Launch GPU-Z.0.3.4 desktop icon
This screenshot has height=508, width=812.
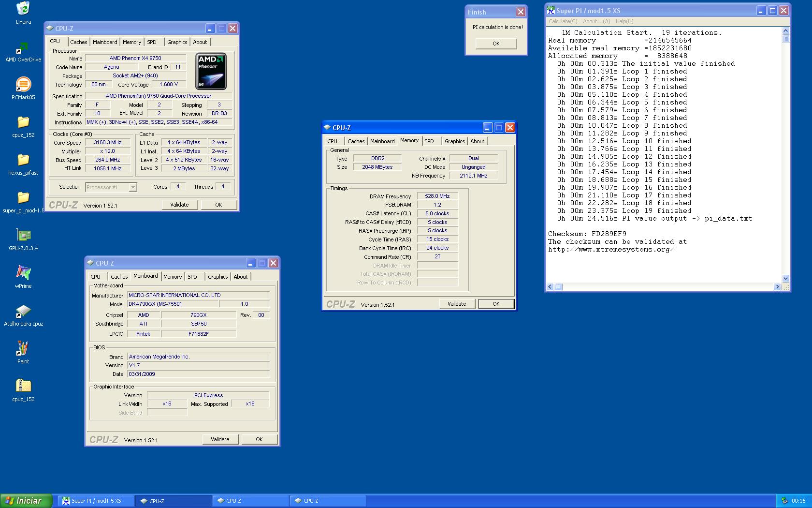click(x=23, y=235)
